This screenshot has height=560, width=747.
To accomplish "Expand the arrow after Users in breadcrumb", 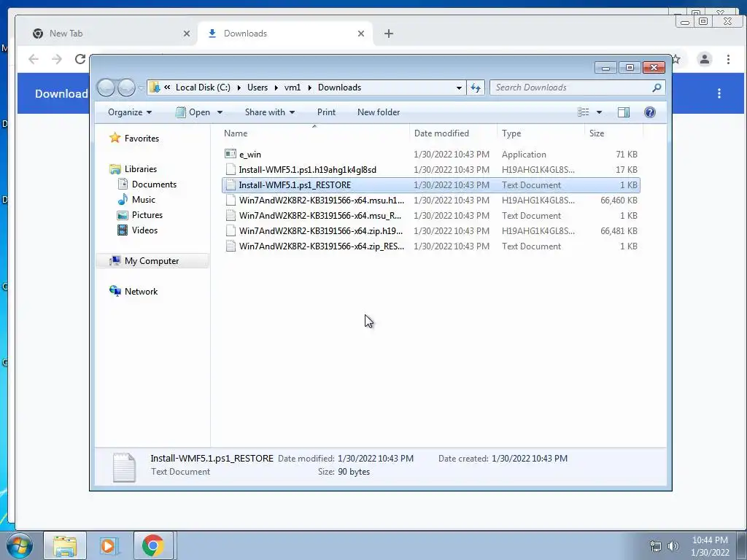I will 276,87.
